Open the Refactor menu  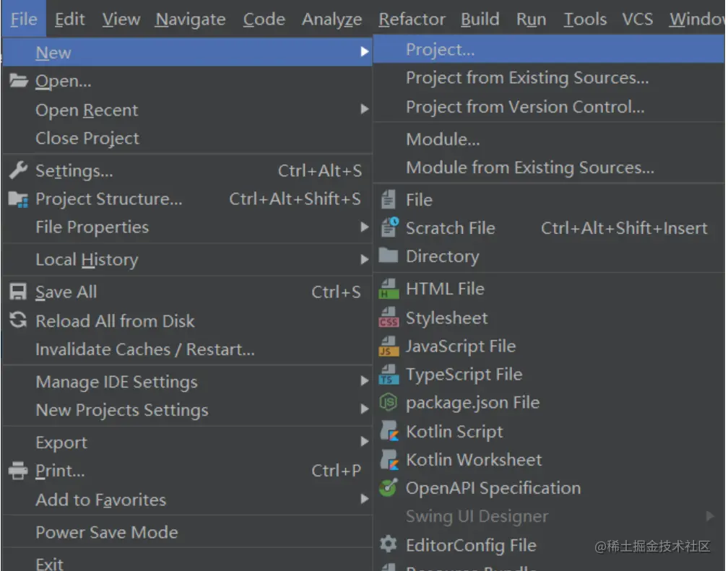[412, 19]
